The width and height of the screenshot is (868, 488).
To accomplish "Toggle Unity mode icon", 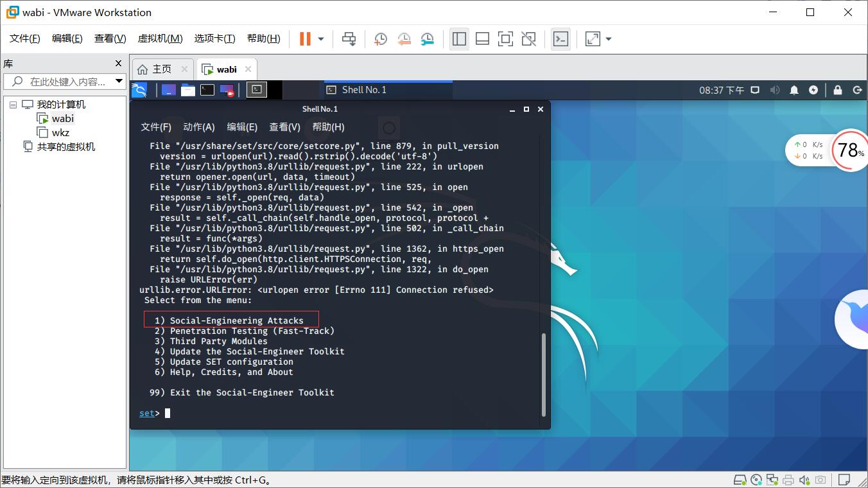I will [x=528, y=39].
